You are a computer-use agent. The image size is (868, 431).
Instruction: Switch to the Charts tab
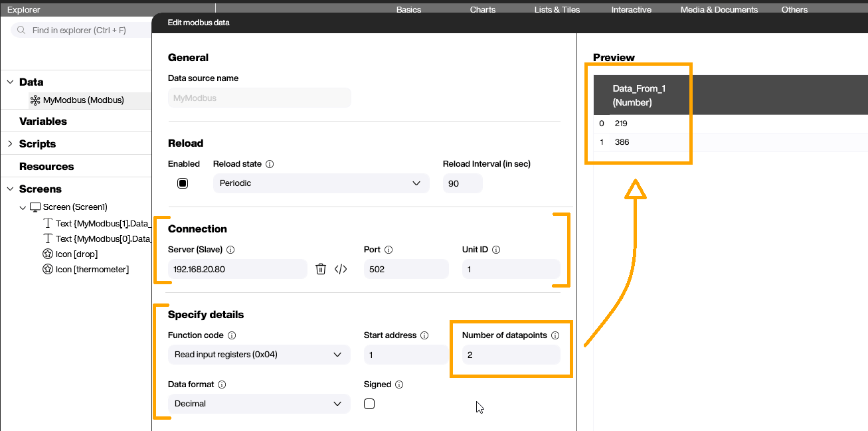(x=483, y=10)
